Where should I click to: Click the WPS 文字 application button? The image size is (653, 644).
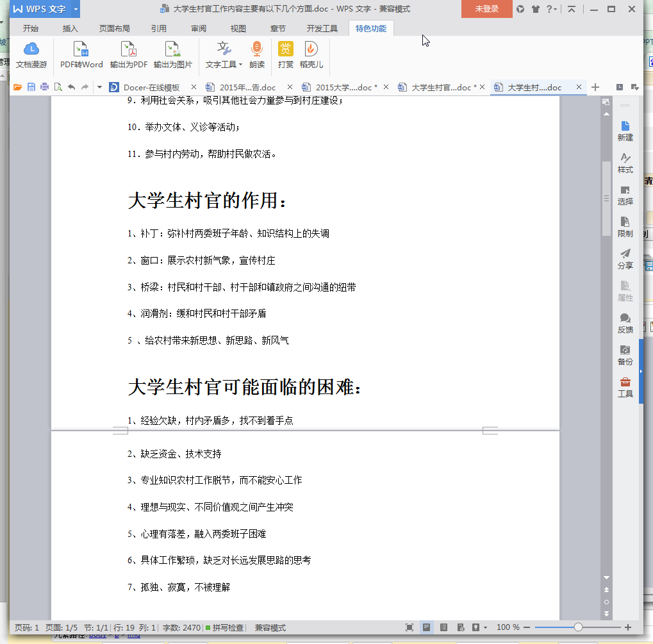(40, 9)
